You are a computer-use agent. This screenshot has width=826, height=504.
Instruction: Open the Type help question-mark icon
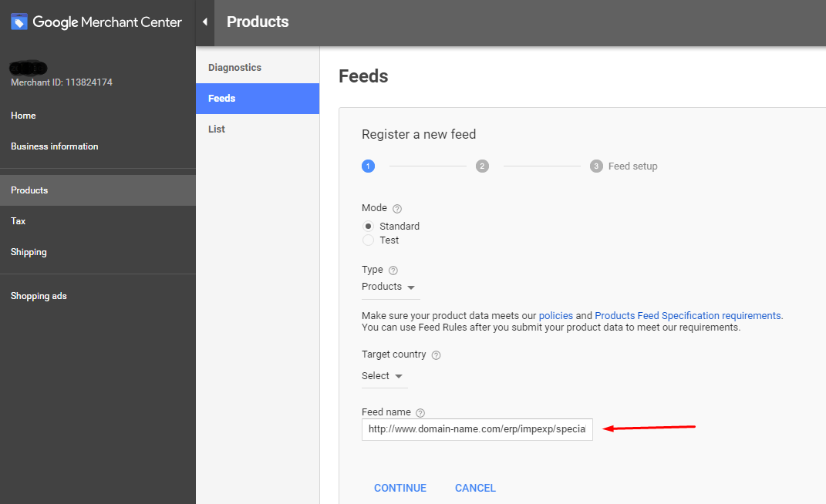click(x=393, y=270)
